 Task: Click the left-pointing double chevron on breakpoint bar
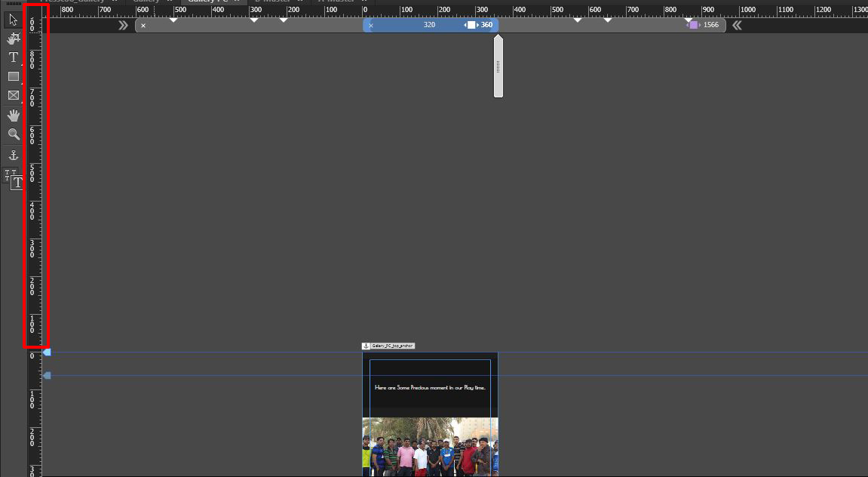[737, 25]
